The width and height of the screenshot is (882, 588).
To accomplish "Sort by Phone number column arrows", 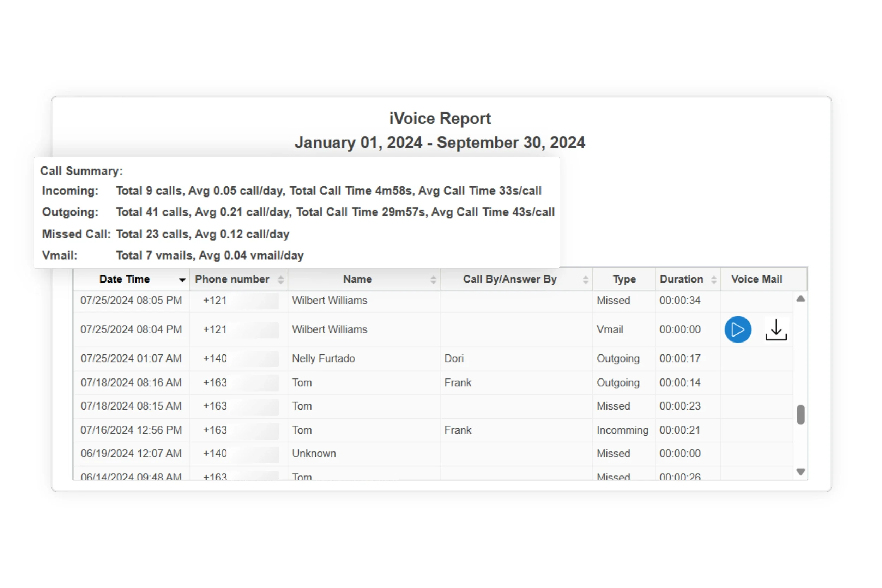I will (280, 279).
